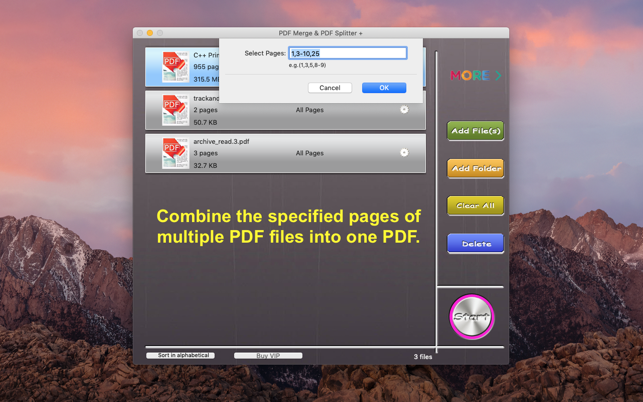Click the green Add File(s) button

pos(475,131)
